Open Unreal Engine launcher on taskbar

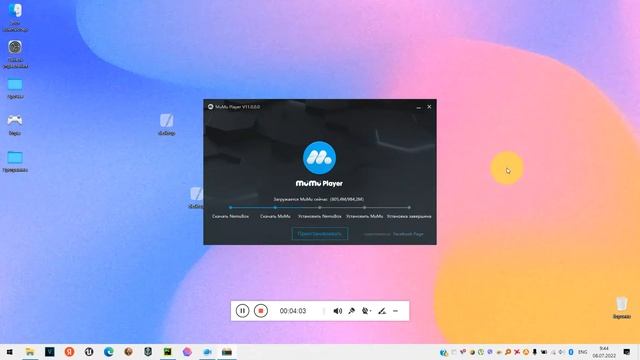click(x=89, y=352)
